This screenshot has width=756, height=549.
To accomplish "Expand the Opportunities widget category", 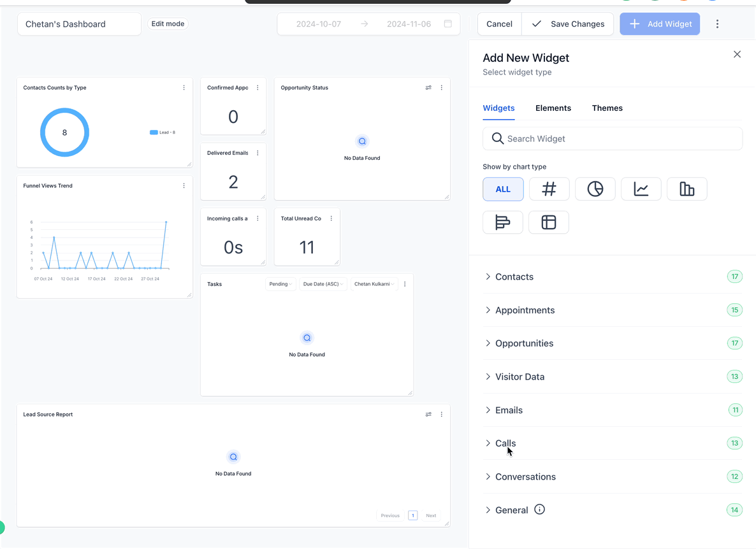I will coord(613,343).
